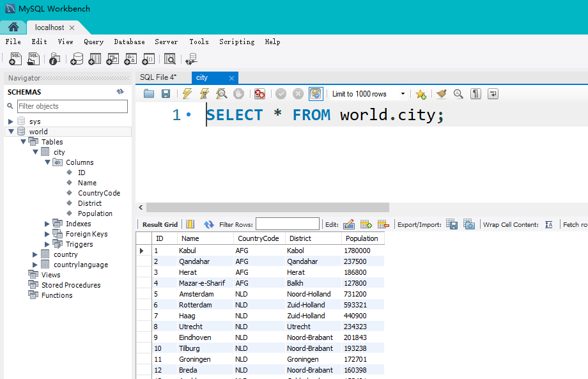Click the Filter Rows input field
The width and height of the screenshot is (588, 379).
pyautogui.click(x=288, y=224)
